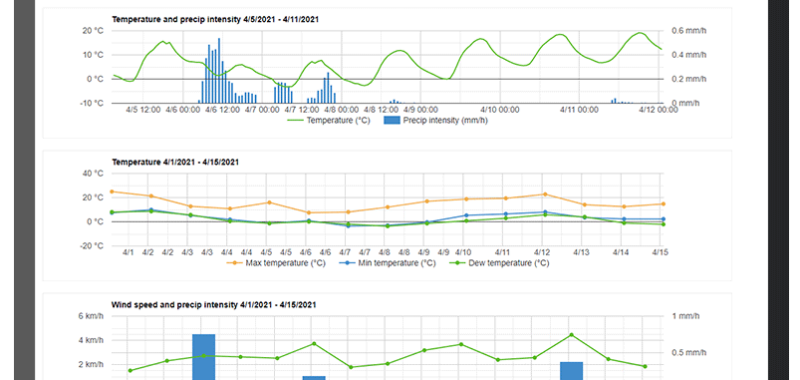Click the 4/15 label on temperature axis
Image resolution: width=800 pixels, height=380 pixels.
[661, 252]
